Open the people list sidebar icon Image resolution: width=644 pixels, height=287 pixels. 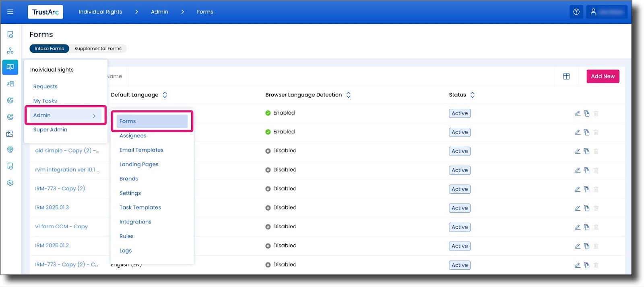10,84
